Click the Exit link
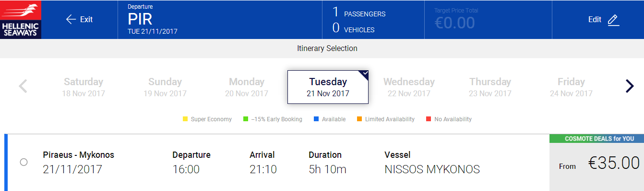This screenshot has width=644, height=191. pos(86,19)
